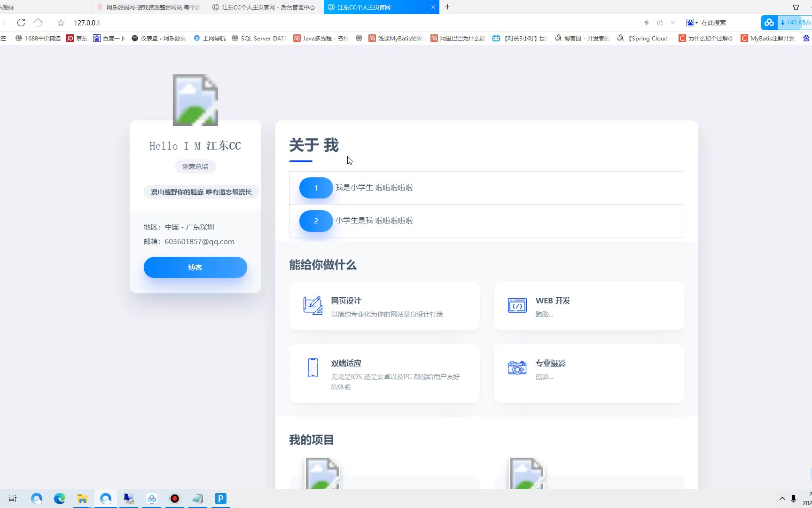Click the 我是小学生 啦啦啦啦啦 text
The image size is (812, 508).
374,188
